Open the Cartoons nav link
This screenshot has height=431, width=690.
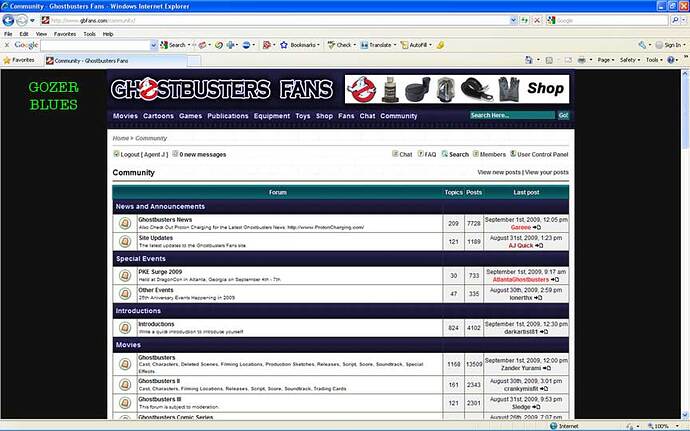(158, 116)
